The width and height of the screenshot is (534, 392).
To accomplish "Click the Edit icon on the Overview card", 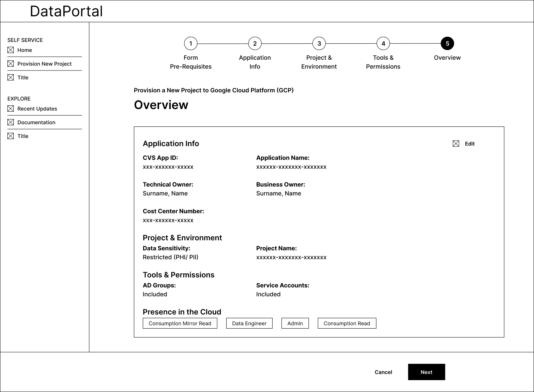I will tap(456, 143).
